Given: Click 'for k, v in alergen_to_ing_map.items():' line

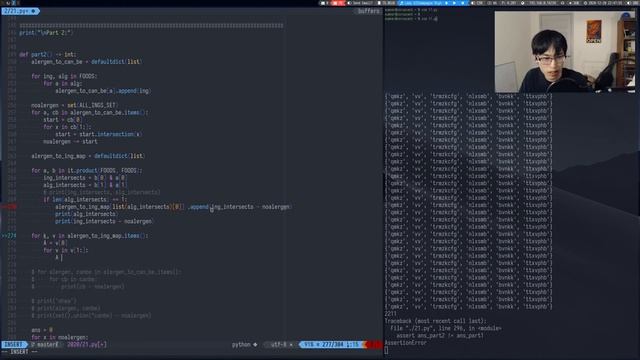Looking at the screenshot, I should coord(90,236).
